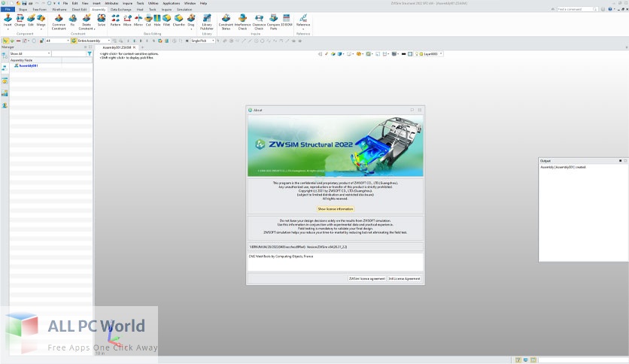Viewport: 629px width, 364px height.
Task: Open the Layer0000 dropdown
Action: [x=432, y=53]
